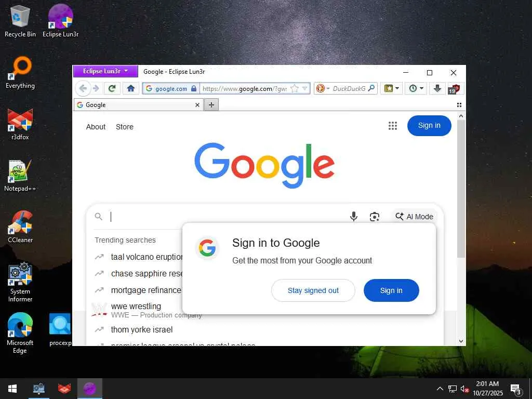Select the Everything desktop shortcut
The image size is (532, 399).
point(20,73)
